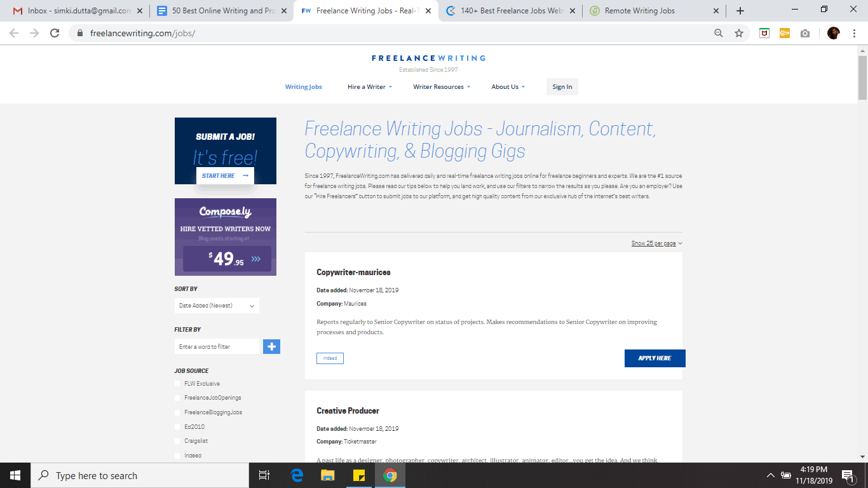
Task: Open the green Pocket-style extension icon
Action: pos(765,33)
